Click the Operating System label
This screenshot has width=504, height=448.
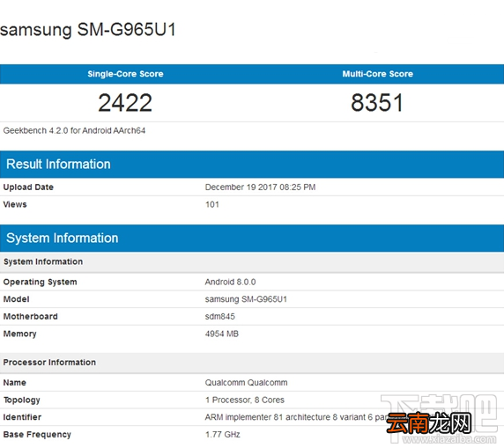pos(41,282)
